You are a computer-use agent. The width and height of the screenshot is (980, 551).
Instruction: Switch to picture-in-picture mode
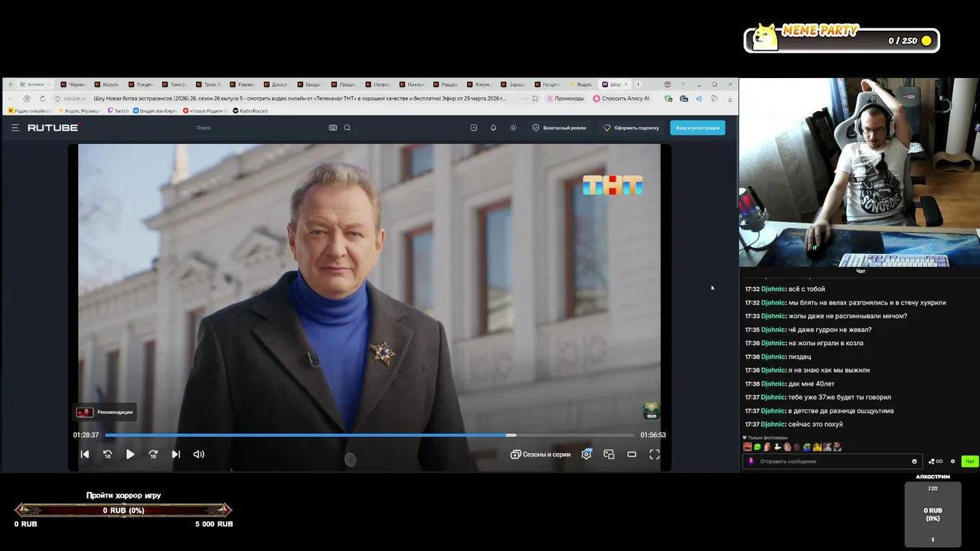609,454
